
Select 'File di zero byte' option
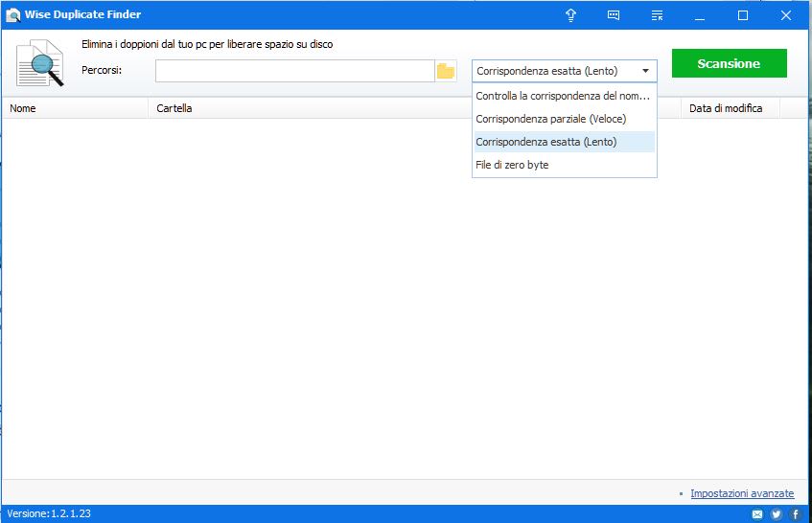pyautogui.click(x=565, y=165)
